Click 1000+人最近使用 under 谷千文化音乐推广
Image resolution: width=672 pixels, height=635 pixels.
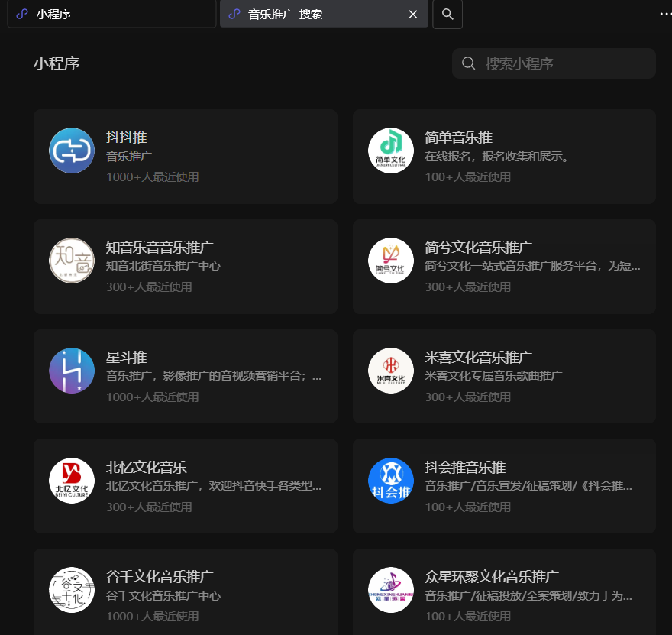pyautogui.click(x=152, y=617)
